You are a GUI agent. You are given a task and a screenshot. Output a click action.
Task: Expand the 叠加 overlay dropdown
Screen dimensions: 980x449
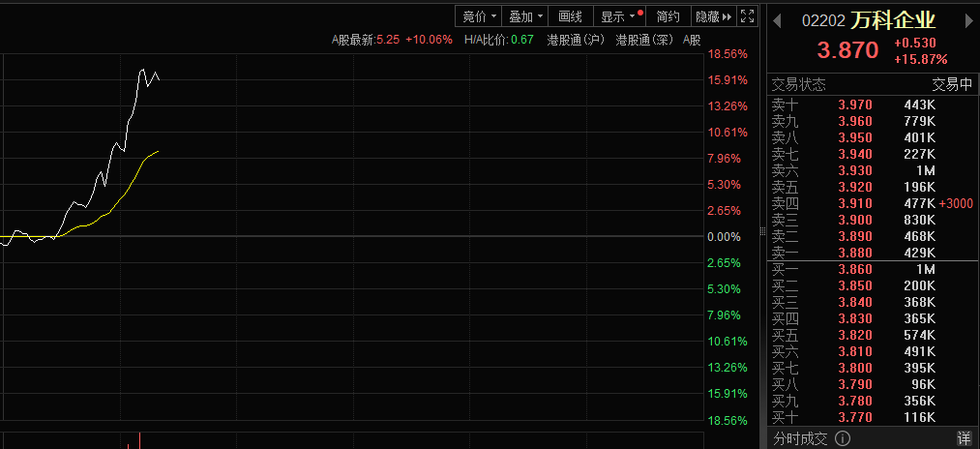pyautogui.click(x=525, y=15)
